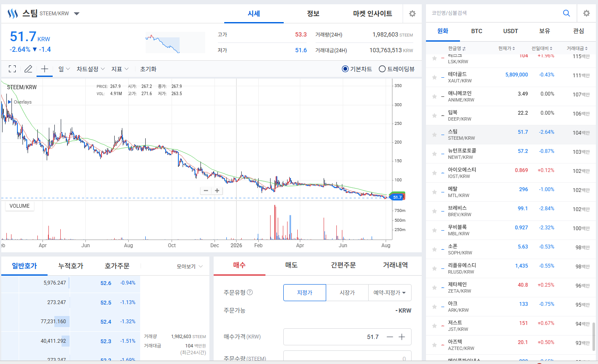Star the 딥북 DEEP/KRW row
Screen dimensions: 598x364
(x=434, y=116)
